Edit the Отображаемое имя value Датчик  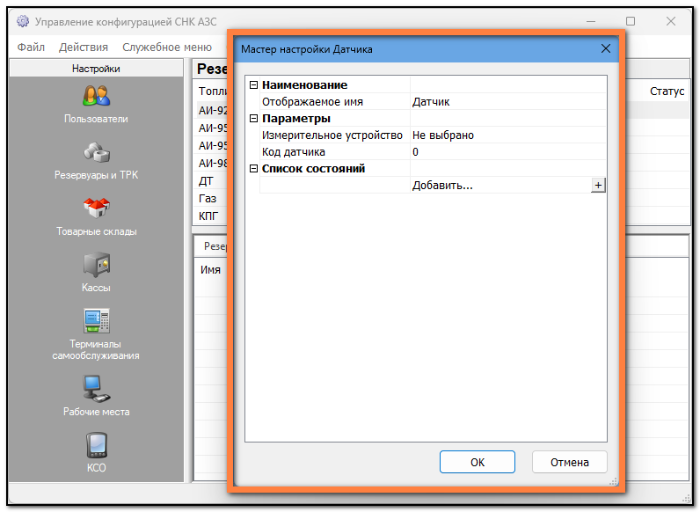[x=508, y=102]
